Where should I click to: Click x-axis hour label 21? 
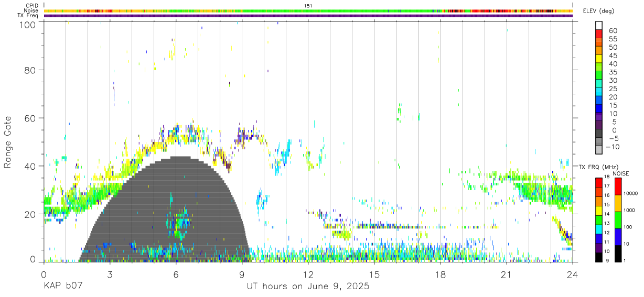[506, 274]
